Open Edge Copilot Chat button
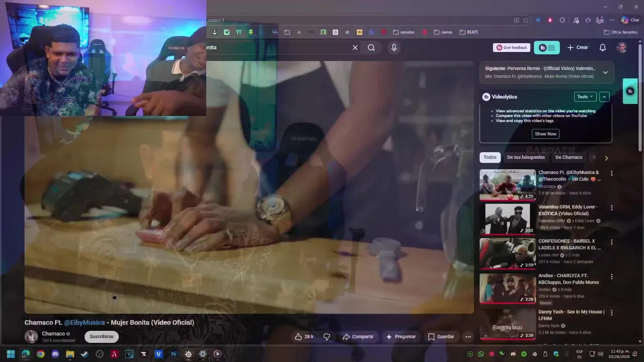 [x=630, y=20]
